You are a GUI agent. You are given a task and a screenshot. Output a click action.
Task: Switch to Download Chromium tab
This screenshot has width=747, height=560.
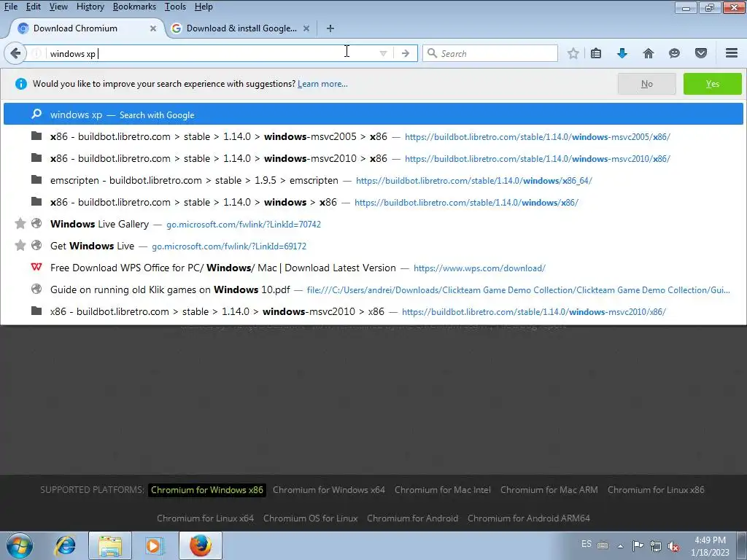[86, 28]
